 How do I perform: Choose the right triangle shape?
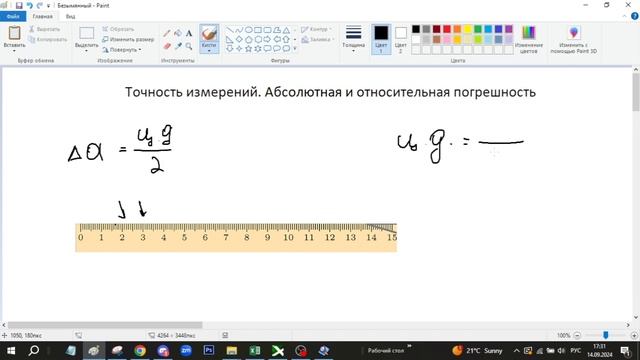coord(230,40)
